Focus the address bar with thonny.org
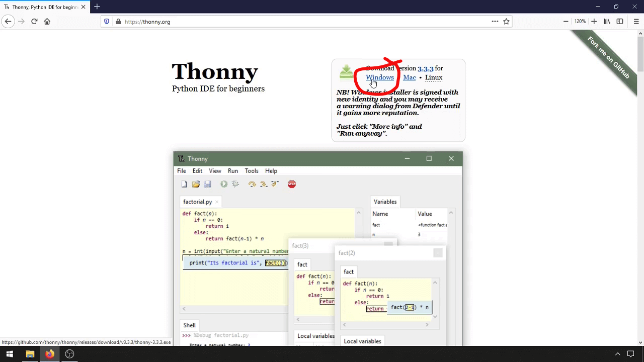Viewport: 644px width, 362px height. click(x=306, y=22)
